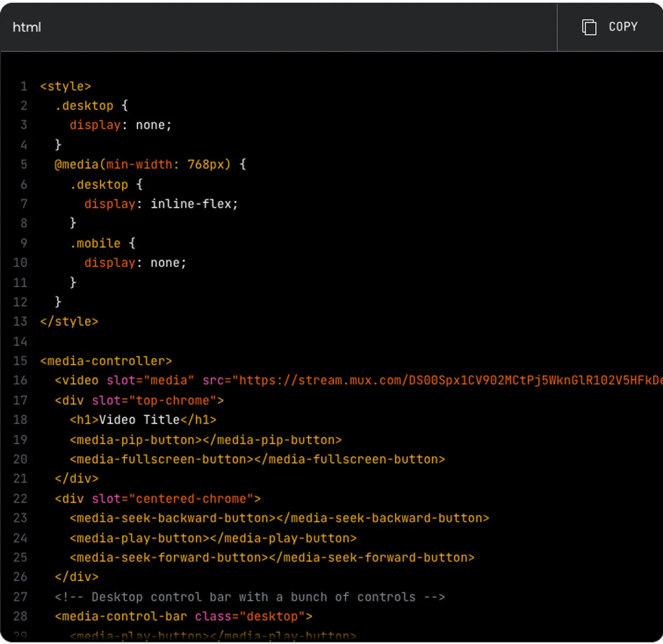
Task: Click line number 15
Action: tap(20, 361)
